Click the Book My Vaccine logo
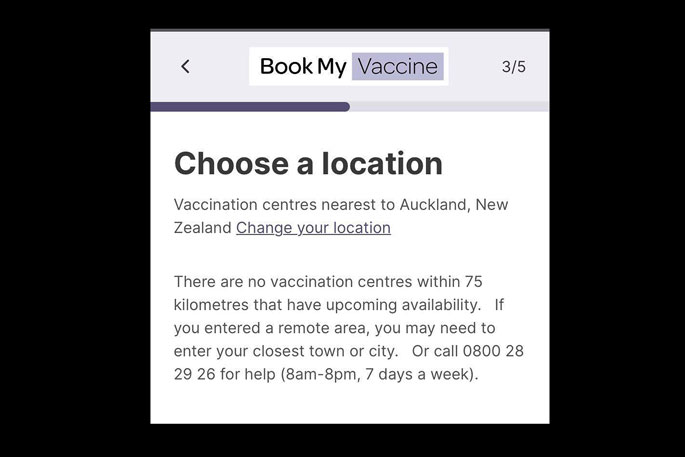 349,66
